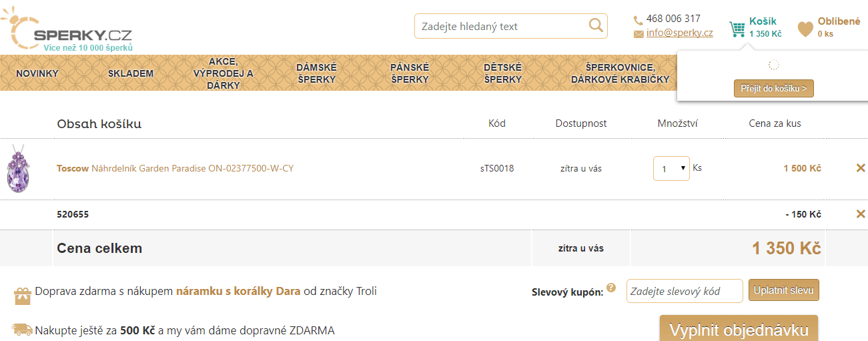Image resolution: width=868 pixels, height=341 pixels.
Task: Remove the Toscow necklace from cart
Action: click(861, 168)
